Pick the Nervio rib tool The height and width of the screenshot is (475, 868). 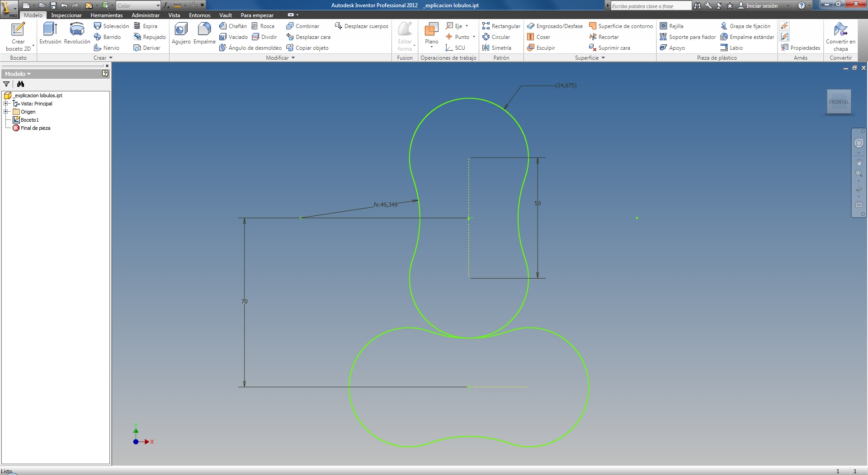click(107, 47)
